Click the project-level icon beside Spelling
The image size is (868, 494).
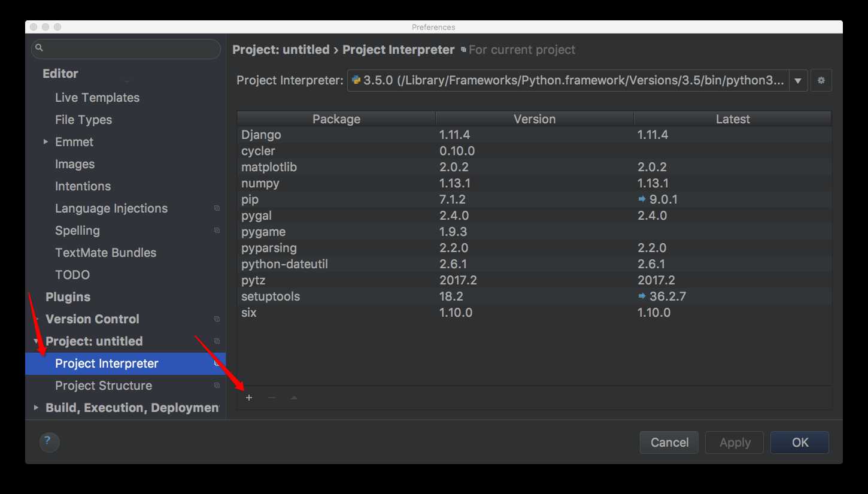coord(217,231)
